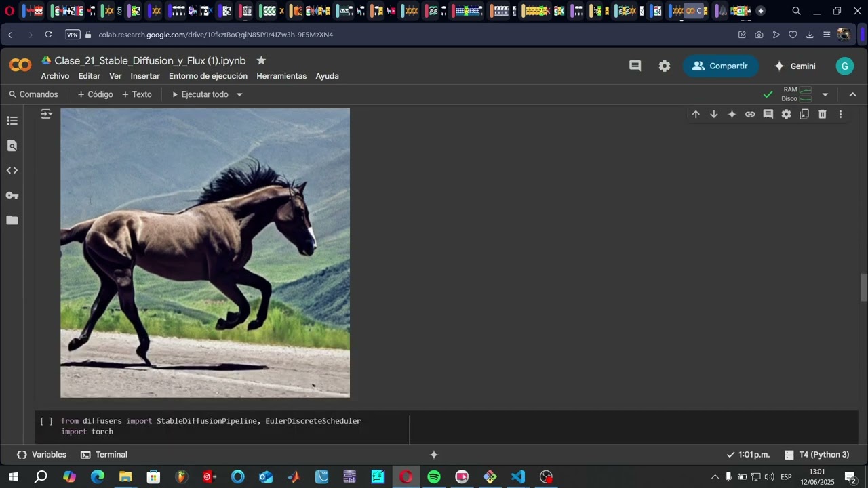Open the table of contents sidebar panel

coord(12,121)
